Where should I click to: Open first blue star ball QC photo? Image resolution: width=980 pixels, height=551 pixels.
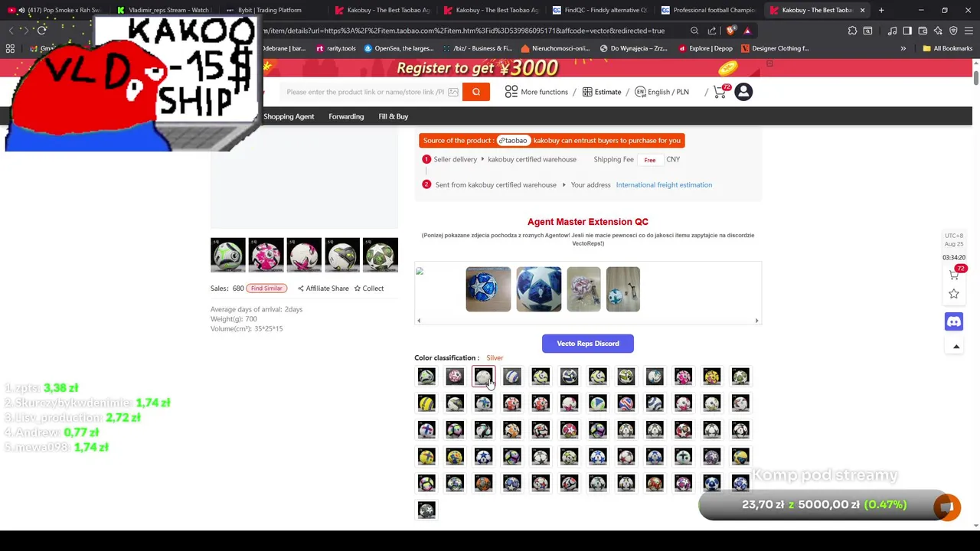coord(488,289)
